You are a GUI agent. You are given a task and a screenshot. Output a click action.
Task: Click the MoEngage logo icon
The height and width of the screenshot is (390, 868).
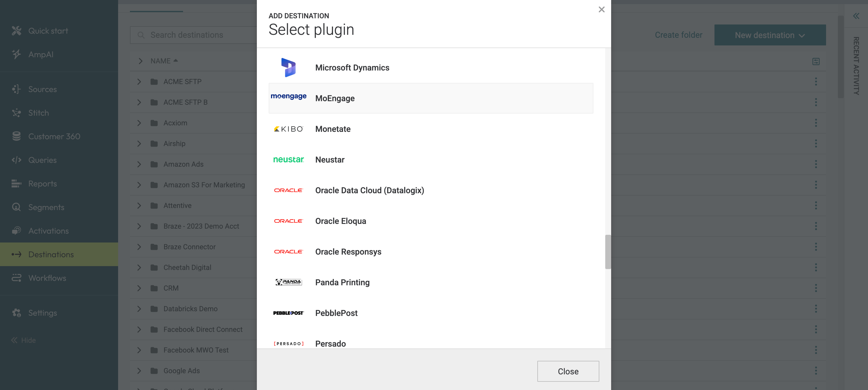pos(288,96)
